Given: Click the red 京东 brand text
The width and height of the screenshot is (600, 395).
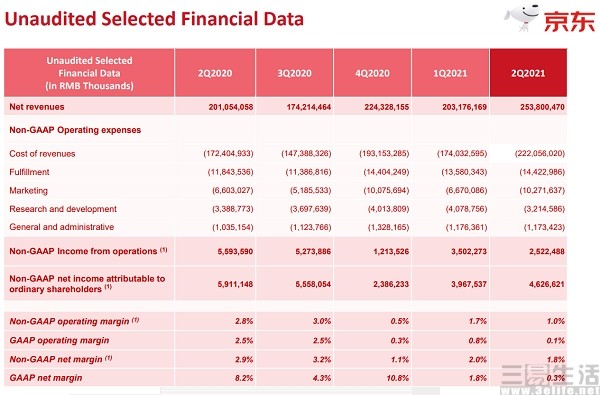Looking at the screenshot, I should (x=569, y=21).
